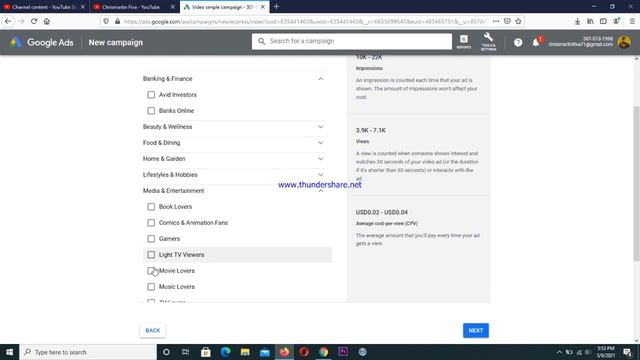
Task: Click the Pocket save icon in address bar
Action: click(x=507, y=21)
